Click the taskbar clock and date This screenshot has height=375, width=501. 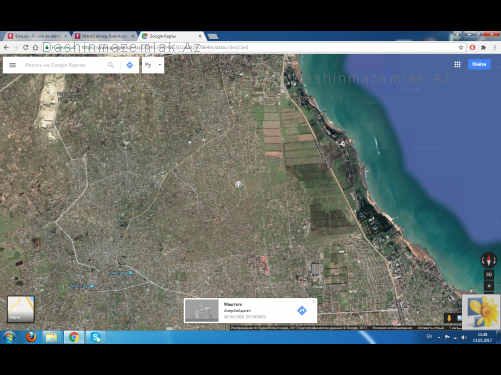coord(482,337)
